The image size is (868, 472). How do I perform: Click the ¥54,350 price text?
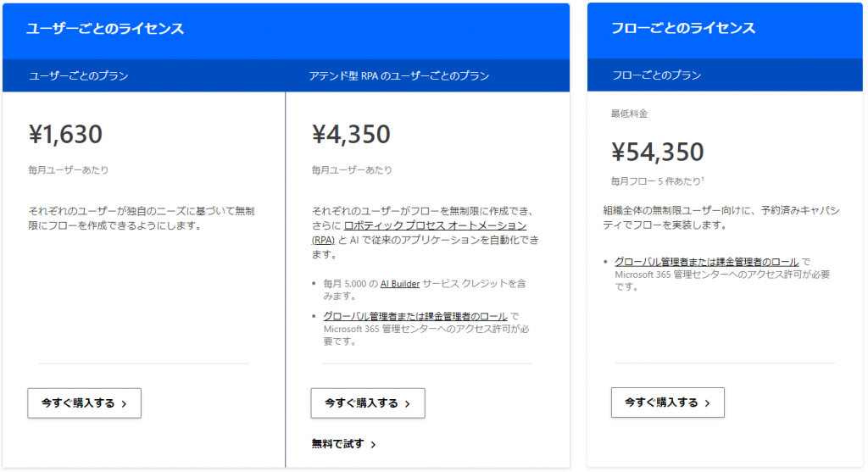point(657,152)
